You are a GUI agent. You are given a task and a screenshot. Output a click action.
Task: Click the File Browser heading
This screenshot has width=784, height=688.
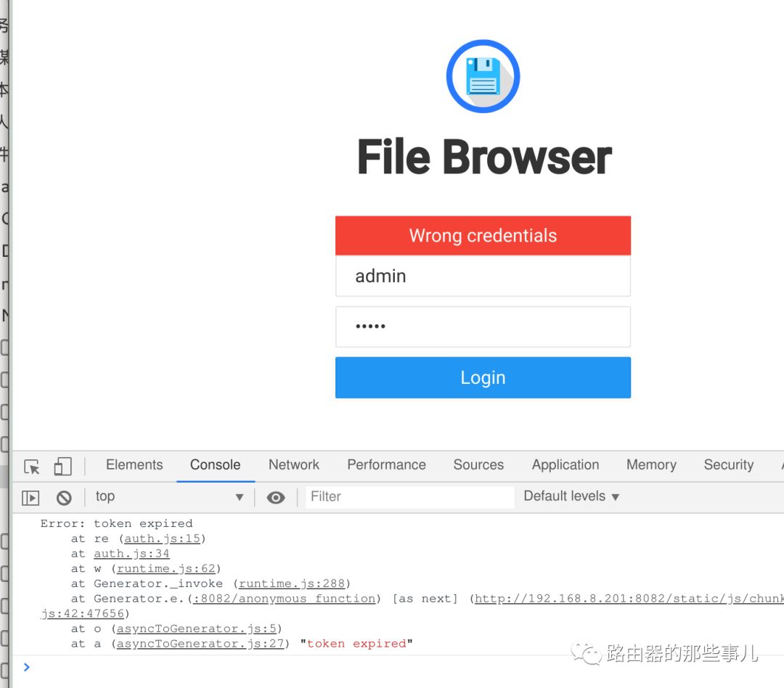(484, 157)
